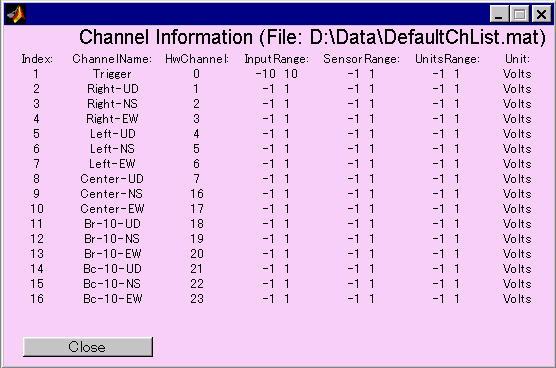Click the Unit: column header
This screenshot has width=556, height=368.
tap(517, 59)
